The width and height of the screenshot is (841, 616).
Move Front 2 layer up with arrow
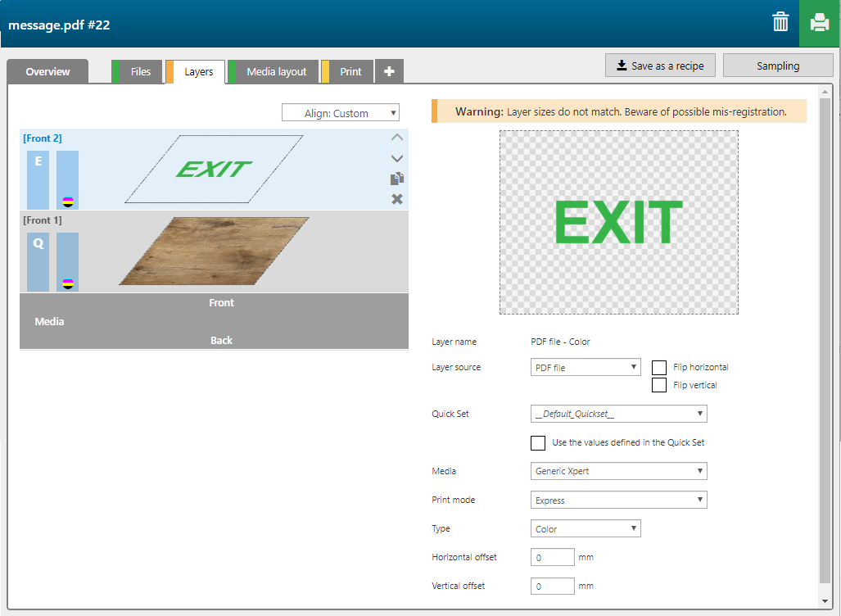(x=396, y=138)
